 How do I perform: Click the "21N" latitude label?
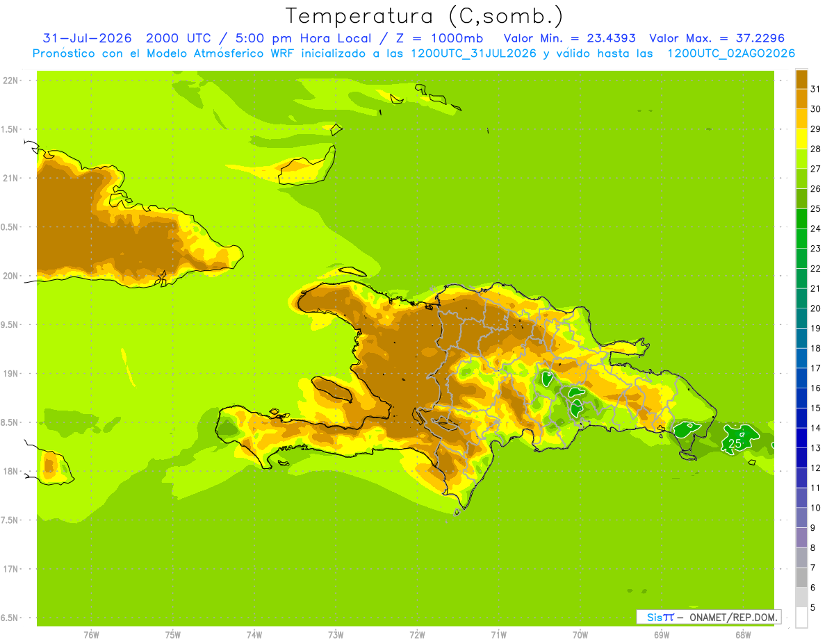tap(11, 178)
